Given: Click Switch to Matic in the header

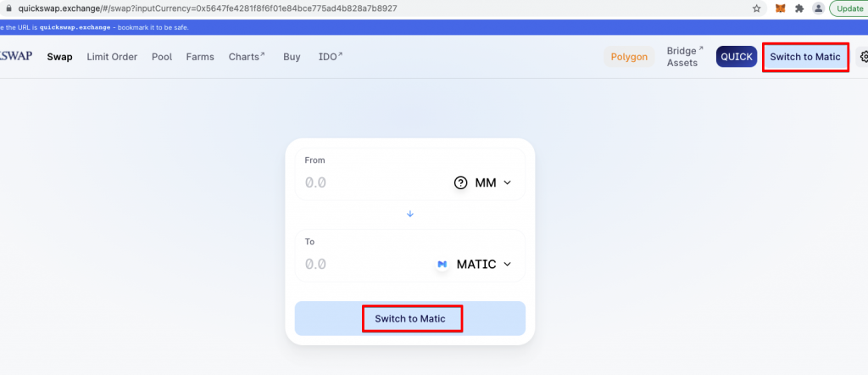Looking at the screenshot, I should click(x=805, y=57).
